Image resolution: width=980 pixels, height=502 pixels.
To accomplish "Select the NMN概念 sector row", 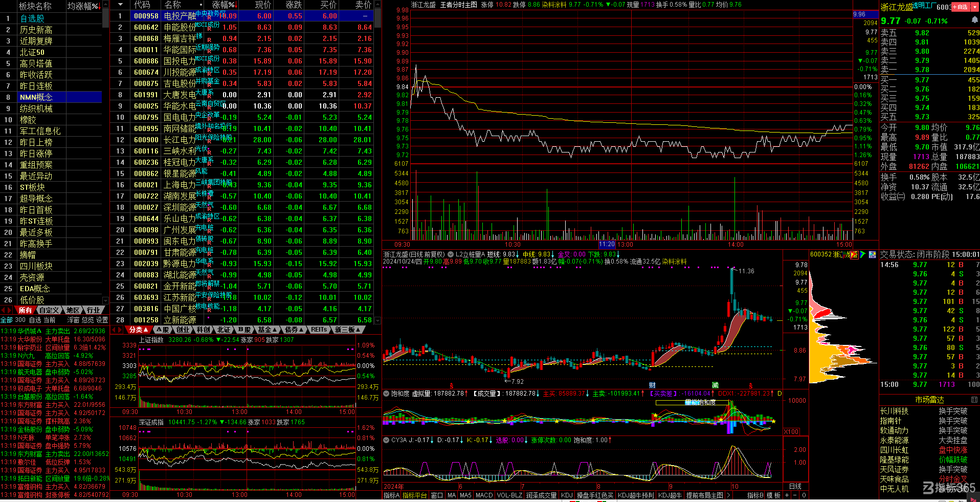I will click(51, 97).
